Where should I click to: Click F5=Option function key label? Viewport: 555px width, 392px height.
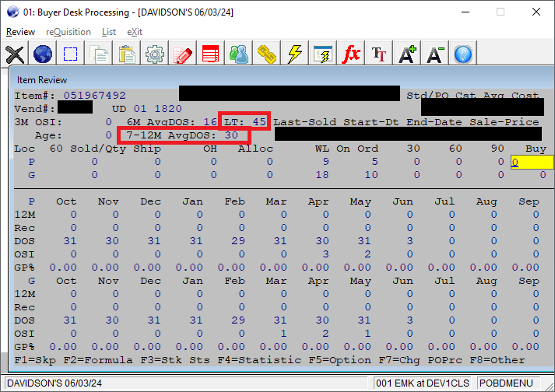click(340, 360)
